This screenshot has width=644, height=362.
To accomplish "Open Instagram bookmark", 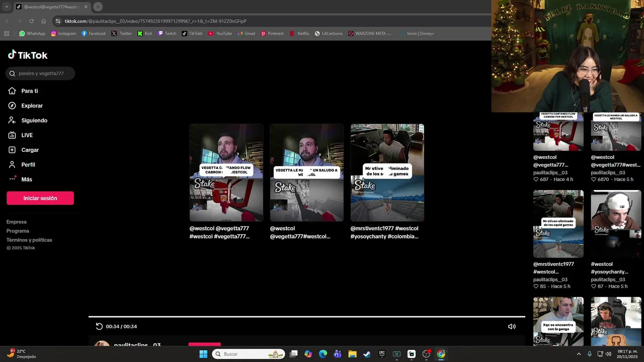I will tap(63, 34).
